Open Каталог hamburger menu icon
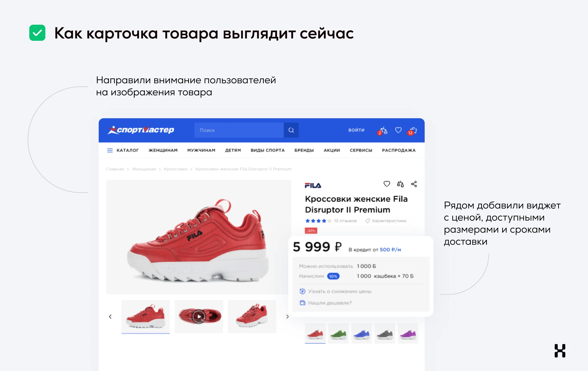Image resolution: width=588 pixels, height=371 pixels. tap(110, 150)
